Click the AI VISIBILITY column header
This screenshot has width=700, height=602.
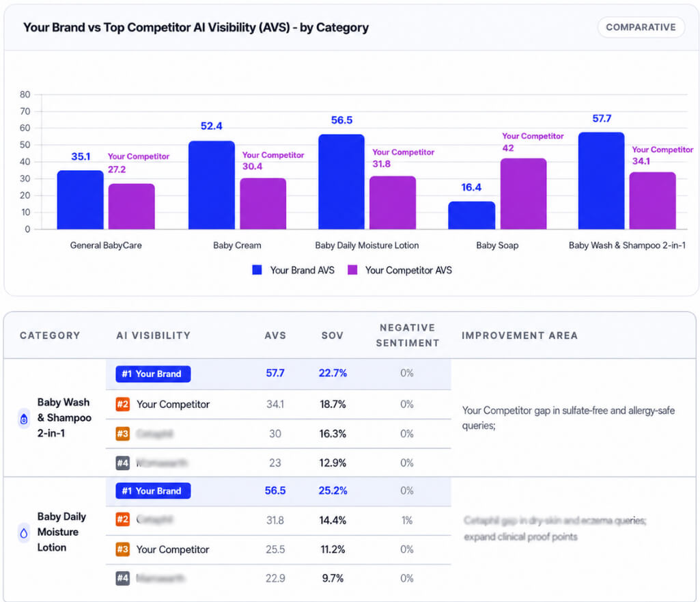tap(154, 336)
